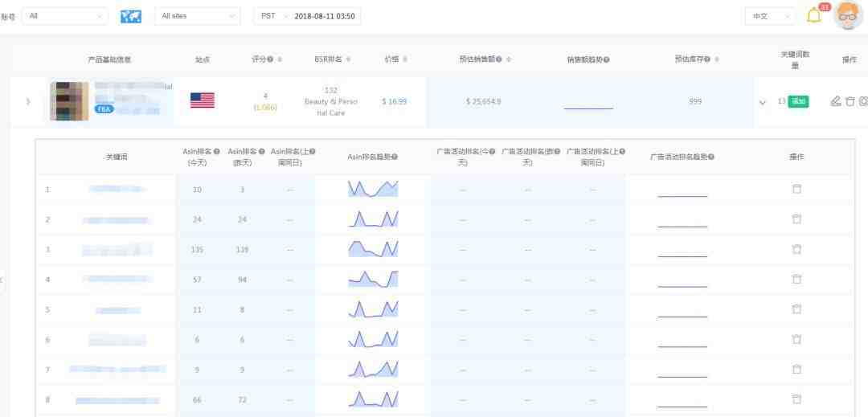This screenshot has width=868, height=417.
Task: Click the world map icon
Action: 130,16
